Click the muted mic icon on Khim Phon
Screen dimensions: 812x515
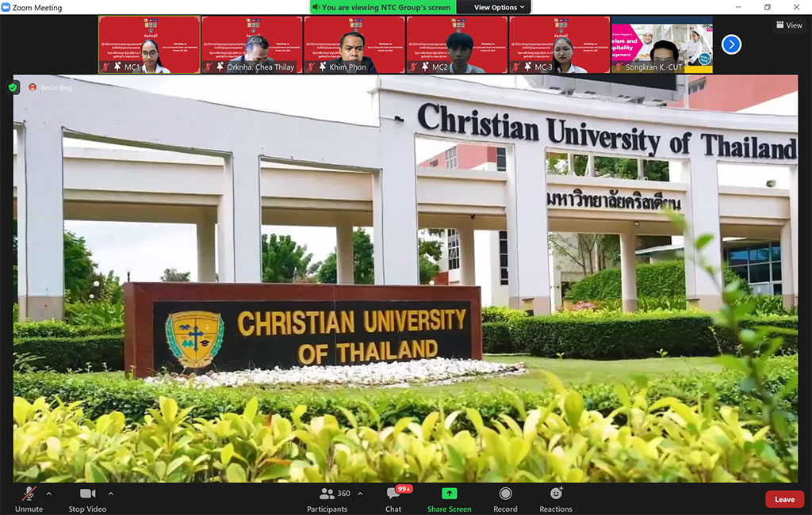[311, 67]
